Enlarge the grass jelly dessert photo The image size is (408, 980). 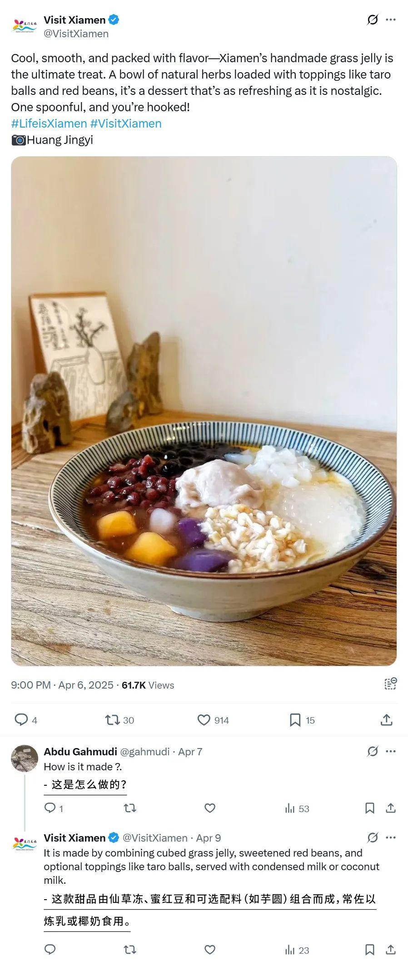(x=204, y=411)
